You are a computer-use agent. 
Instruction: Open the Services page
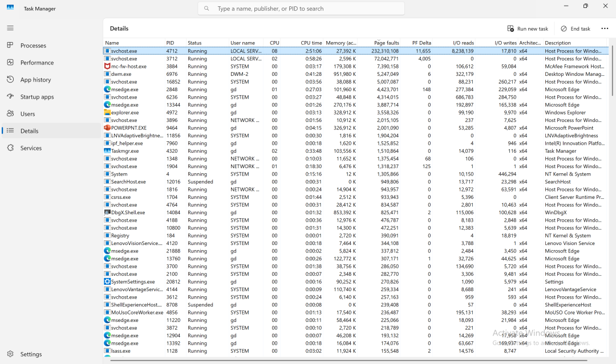pos(51,148)
